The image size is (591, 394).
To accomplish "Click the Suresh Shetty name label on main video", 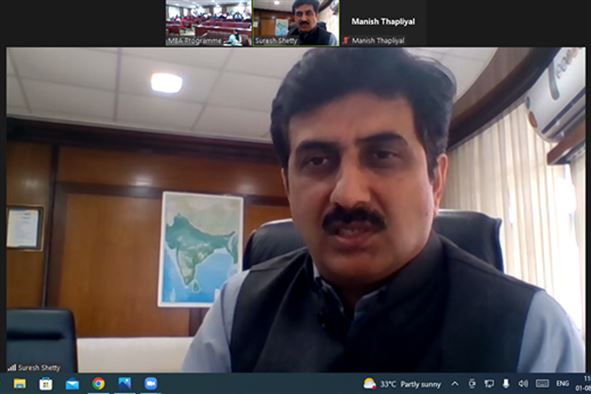I will 39,368.
